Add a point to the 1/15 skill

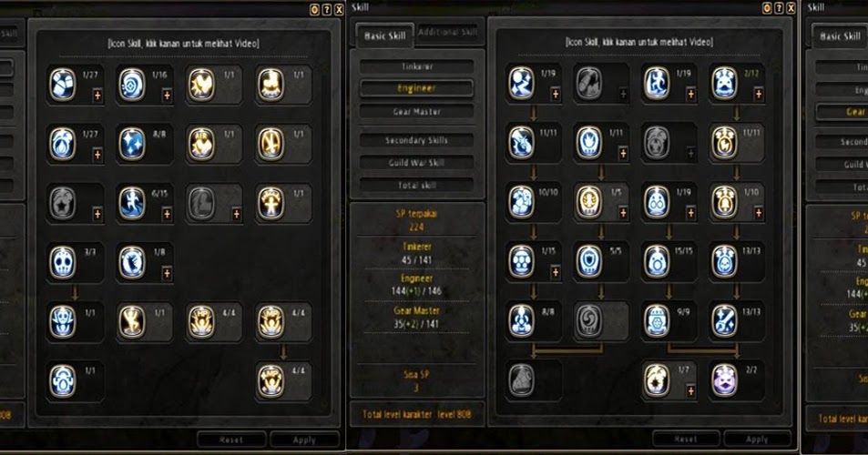tap(556, 272)
